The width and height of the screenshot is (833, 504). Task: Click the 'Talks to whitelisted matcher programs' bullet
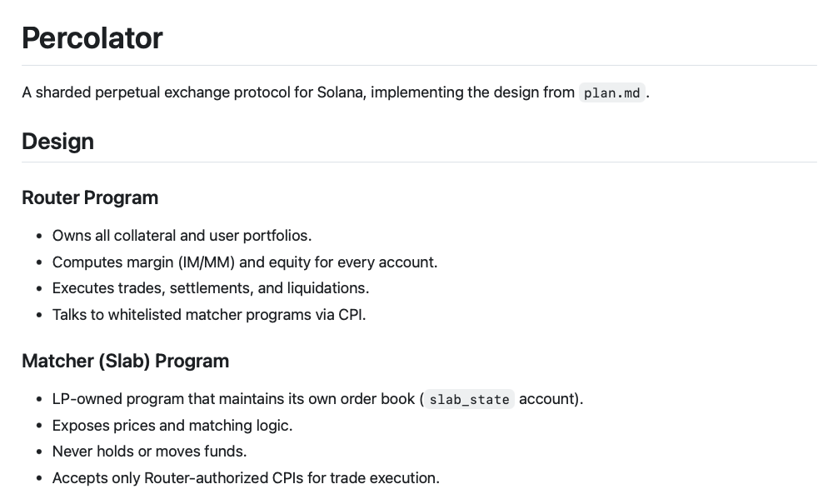coord(208,315)
